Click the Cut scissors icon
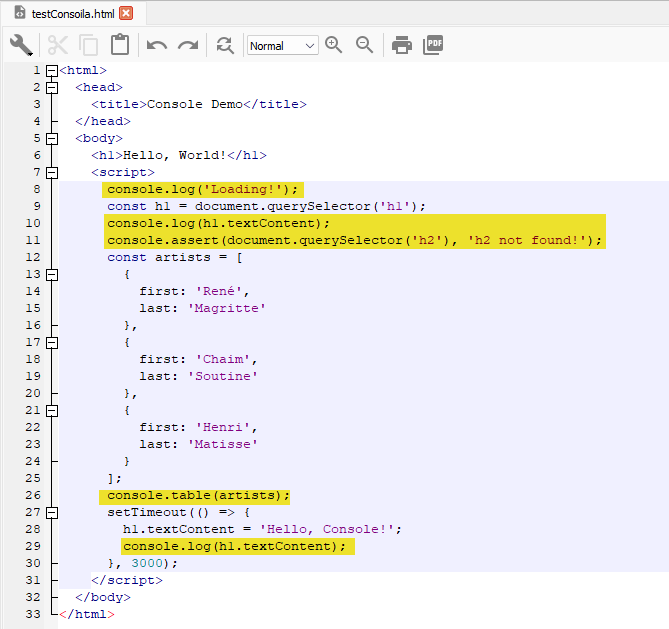669x629 pixels. click(x=58, y=45)
